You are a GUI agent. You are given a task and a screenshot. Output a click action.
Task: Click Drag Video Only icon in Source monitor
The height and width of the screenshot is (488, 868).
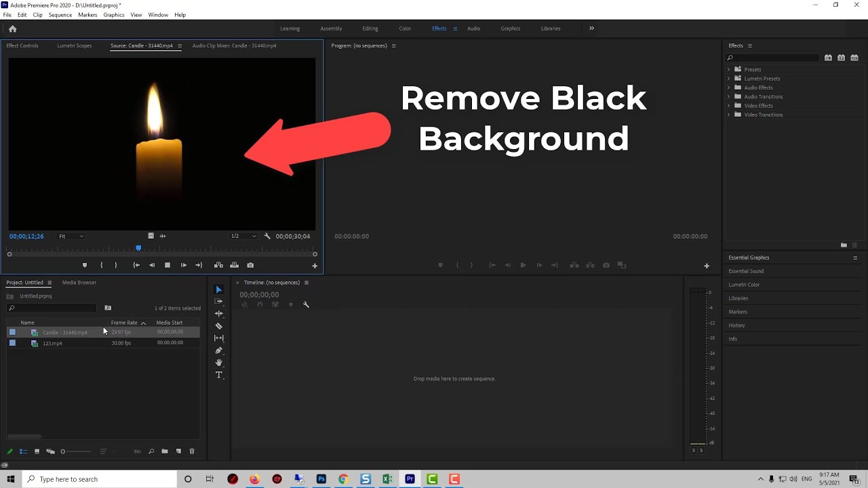coord(151,236)
